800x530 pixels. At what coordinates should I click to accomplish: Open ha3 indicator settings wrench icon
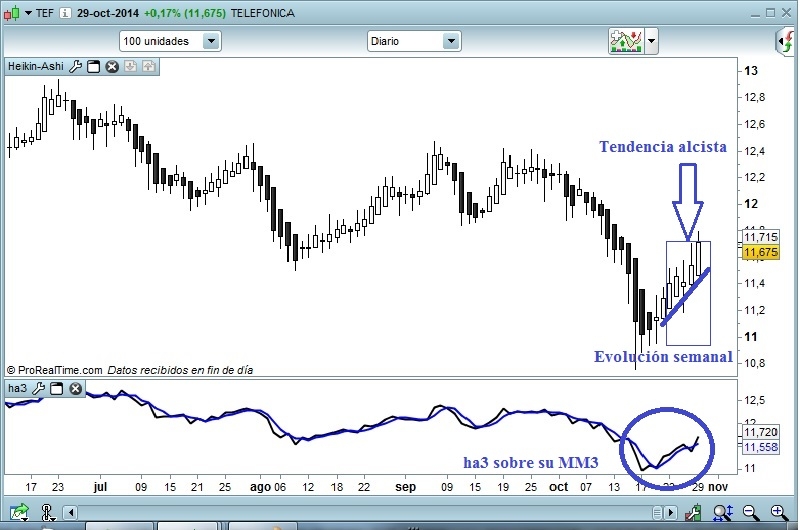coord(38,389)
